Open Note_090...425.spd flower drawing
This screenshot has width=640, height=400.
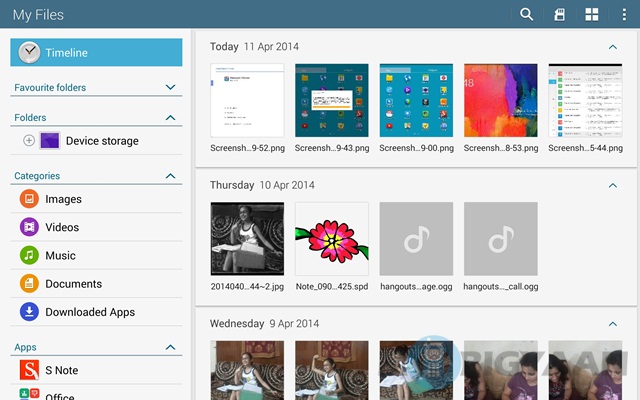[x=332, y=239]
